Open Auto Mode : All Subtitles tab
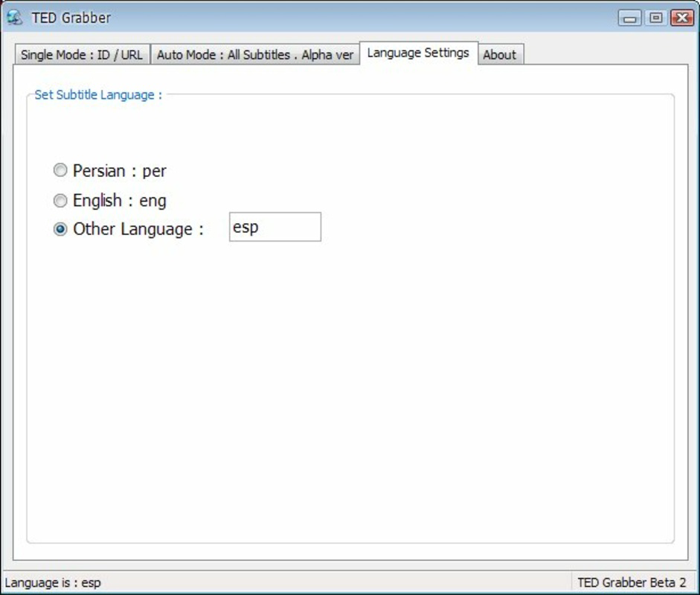700x595 pixels. (255, 54)
